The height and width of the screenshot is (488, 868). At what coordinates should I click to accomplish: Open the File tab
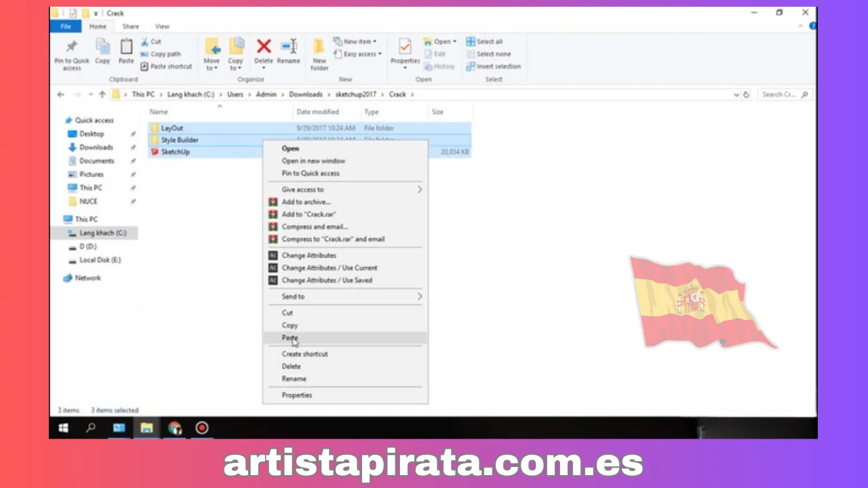pos(66,26)
